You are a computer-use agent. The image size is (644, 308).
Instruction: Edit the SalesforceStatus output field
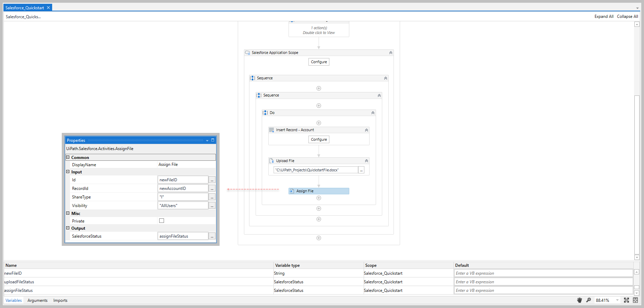pyautogui.click(x=183, y=236)
